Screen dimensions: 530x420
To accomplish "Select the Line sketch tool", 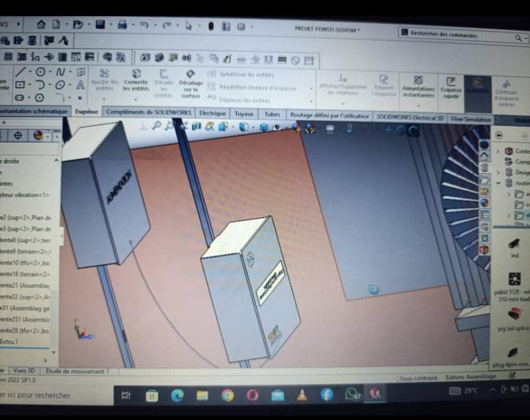I will coord(20,72).
